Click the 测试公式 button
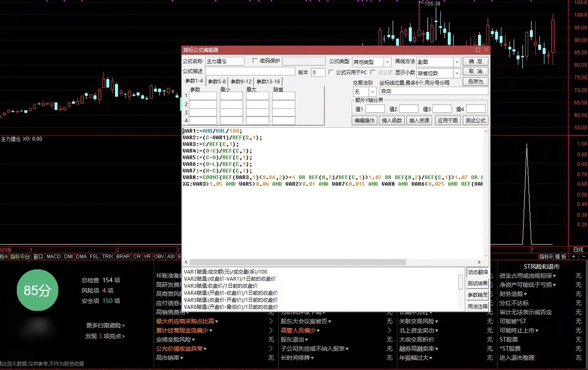This screenshot has height=370, width=588. (475, 121)
